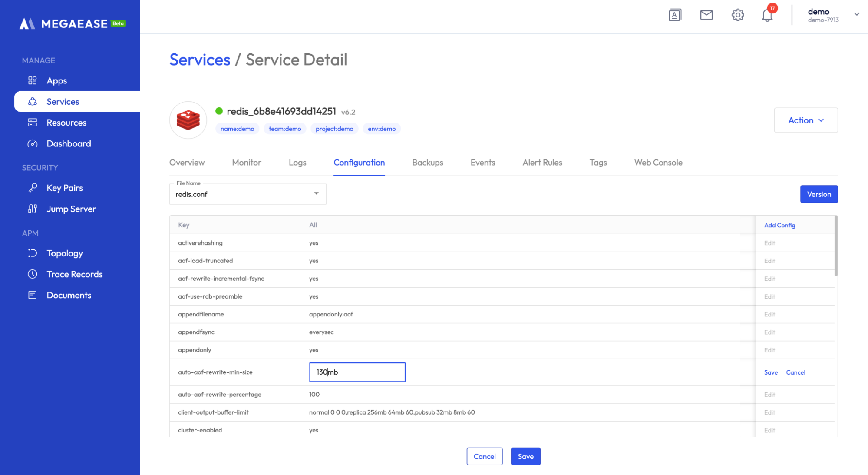This screenshot has width=868, height=475.
Task: Click the appendonly.aof value
Action: (x=331, y=314)
